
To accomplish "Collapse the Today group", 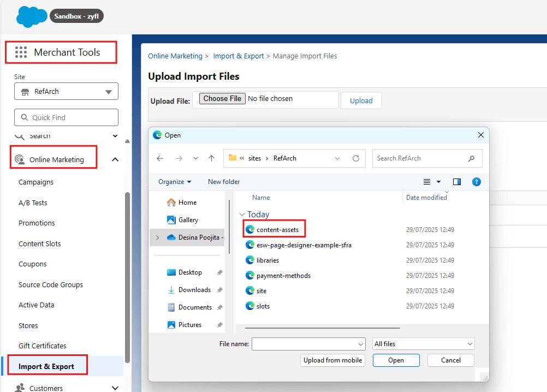I will (x=242, y=214).
